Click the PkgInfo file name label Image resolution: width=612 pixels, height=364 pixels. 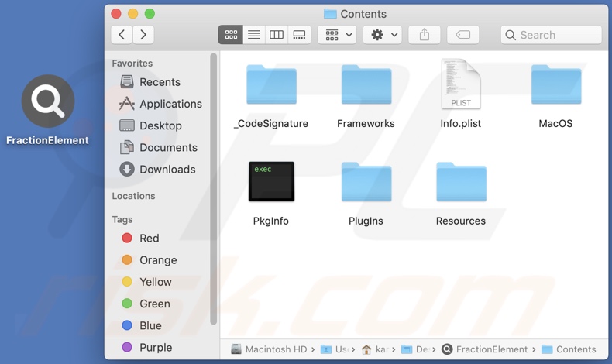(x=271, y=221)
